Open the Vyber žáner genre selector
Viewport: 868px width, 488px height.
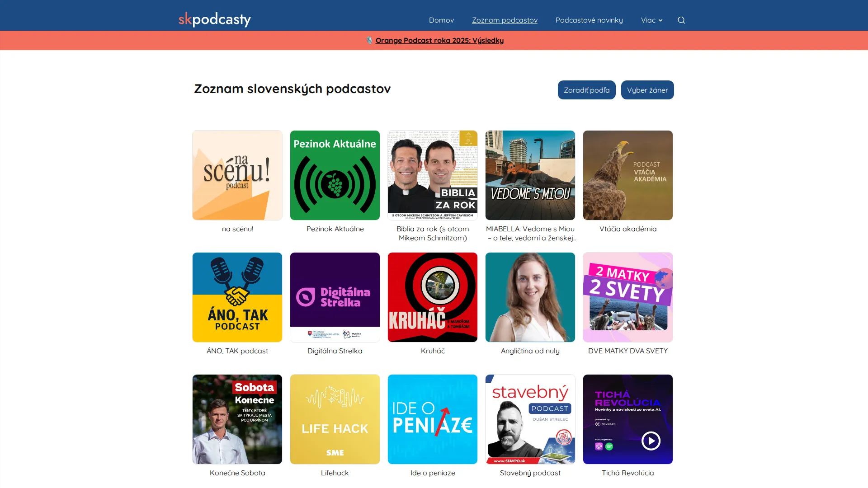point(647,90)
